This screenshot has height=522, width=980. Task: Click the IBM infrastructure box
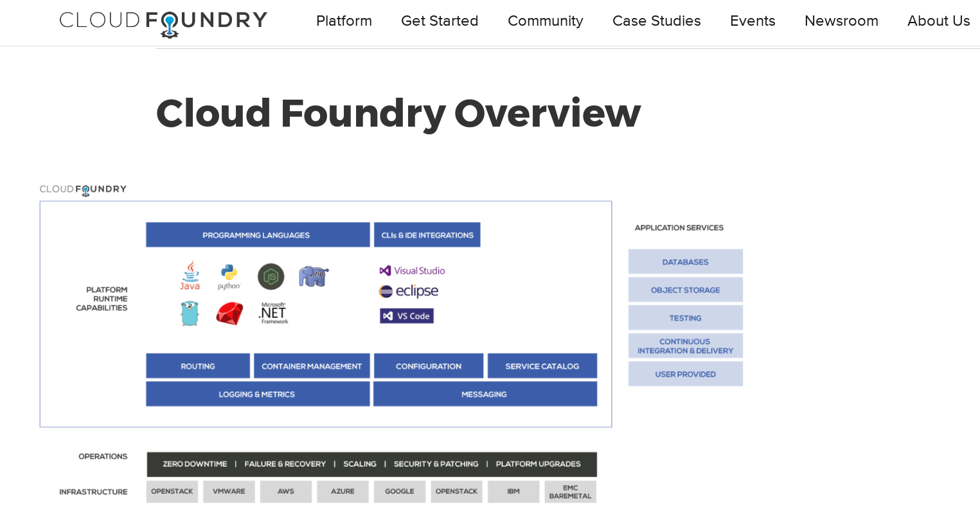point(513,492)
